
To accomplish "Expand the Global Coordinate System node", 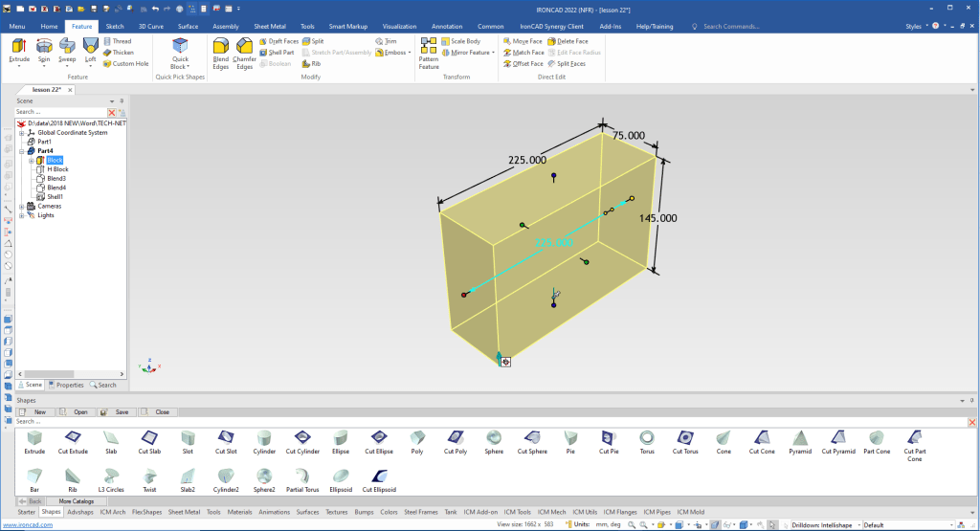I will (x=22, y=132).
